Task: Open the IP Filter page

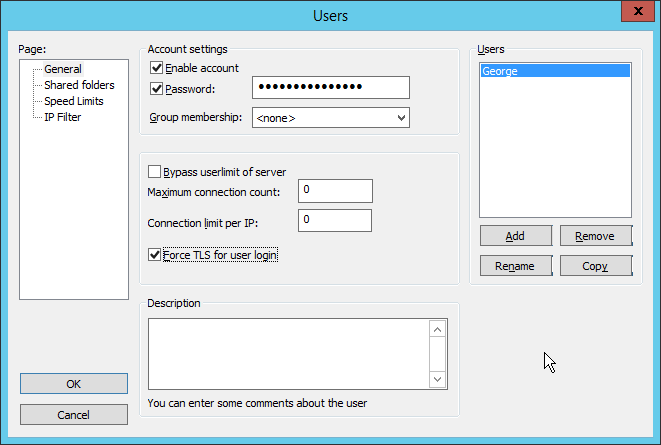Action: (x=62, y=117)
